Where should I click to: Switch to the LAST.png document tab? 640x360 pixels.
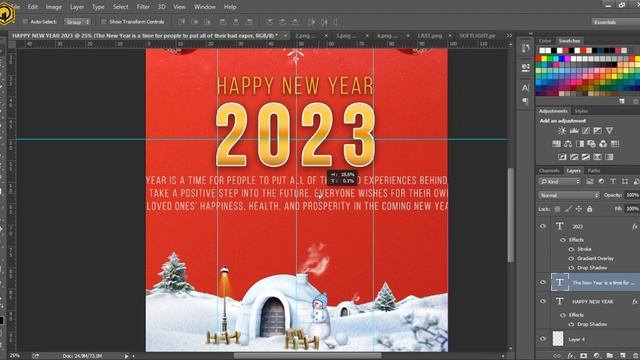(x=429, y=36)
